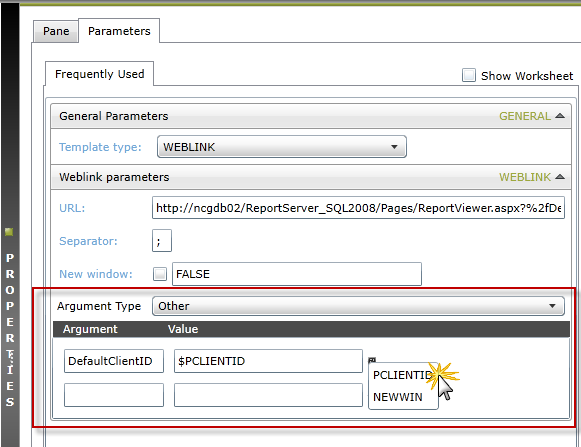Click the empty second Argument field
The height and width of the screenshot is (447, 581).
114,395
